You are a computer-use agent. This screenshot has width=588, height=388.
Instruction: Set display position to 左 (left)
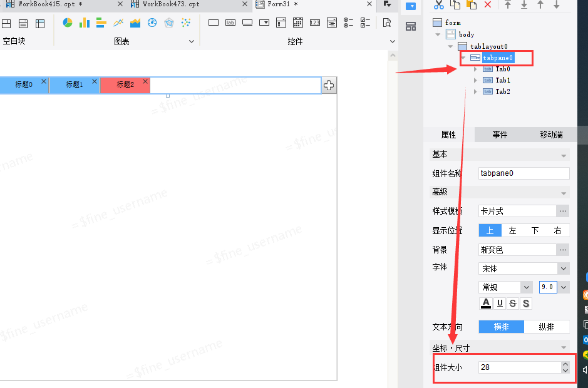pos(513,230)
